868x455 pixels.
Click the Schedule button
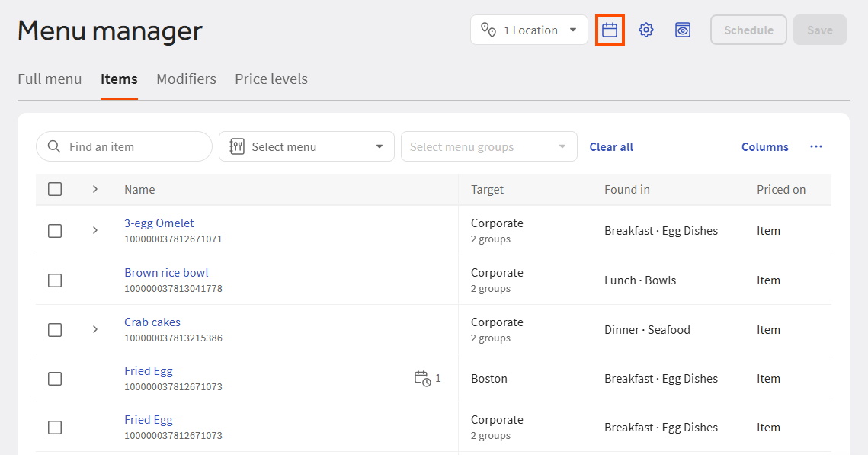tap(748, 30)
